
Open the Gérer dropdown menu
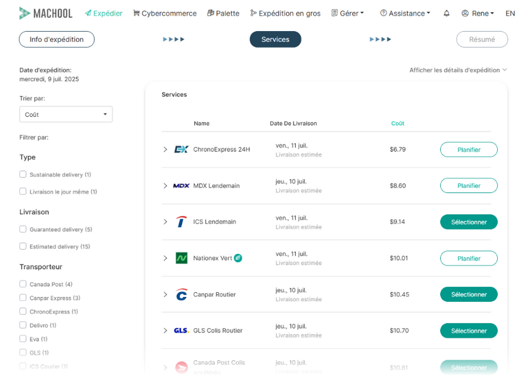[x=348, y=13]
